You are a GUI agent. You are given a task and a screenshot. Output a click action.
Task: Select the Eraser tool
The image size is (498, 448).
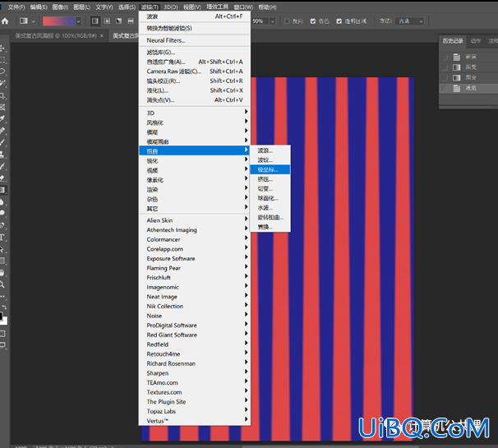coord(2,178)
